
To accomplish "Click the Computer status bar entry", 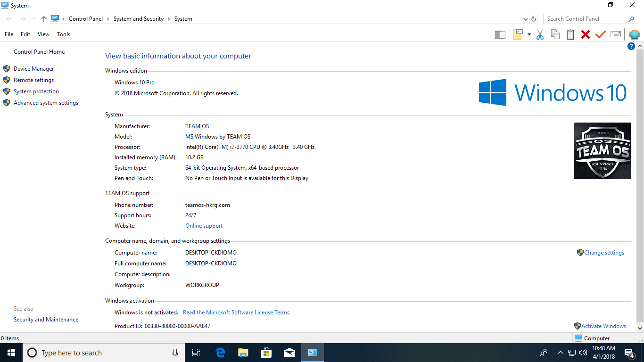I will (x=592, y=338).
